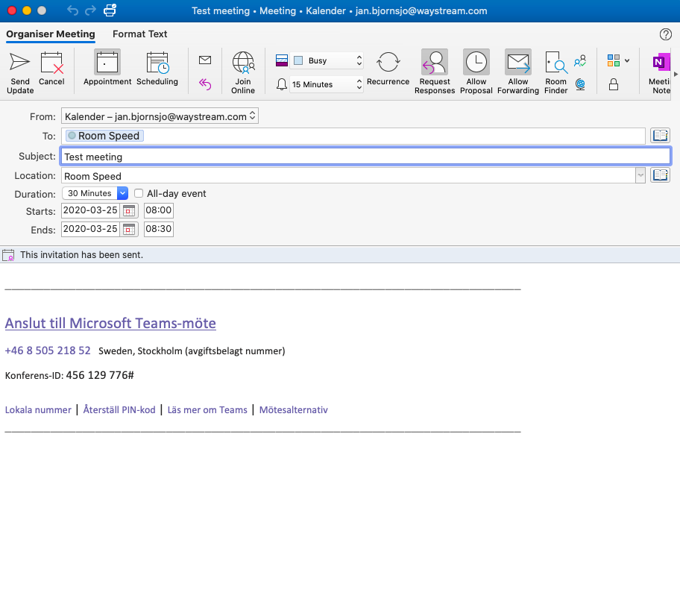The image size is (680, 616).
Task: Click the envelope message icon
Action: click(205, 60)
